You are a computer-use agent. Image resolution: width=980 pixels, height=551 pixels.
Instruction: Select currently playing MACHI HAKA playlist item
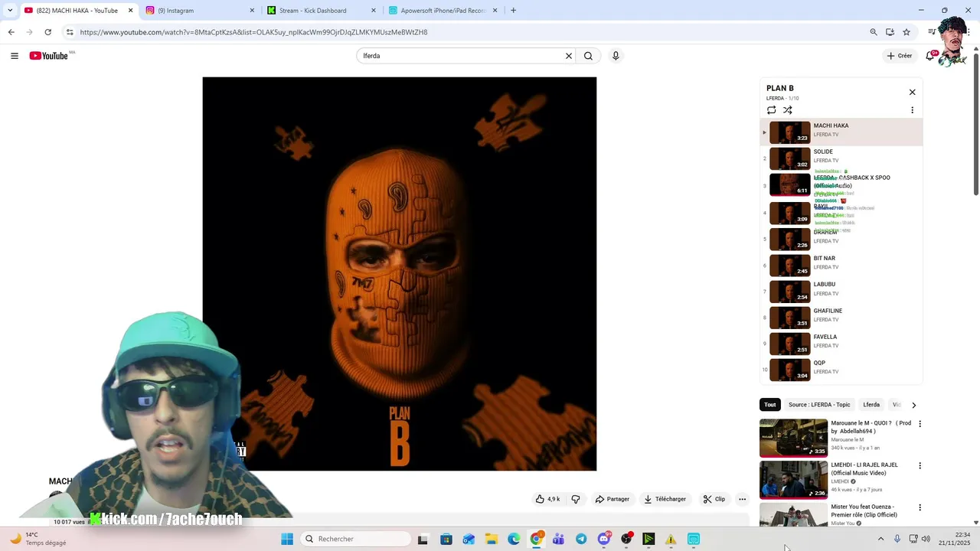841,132
